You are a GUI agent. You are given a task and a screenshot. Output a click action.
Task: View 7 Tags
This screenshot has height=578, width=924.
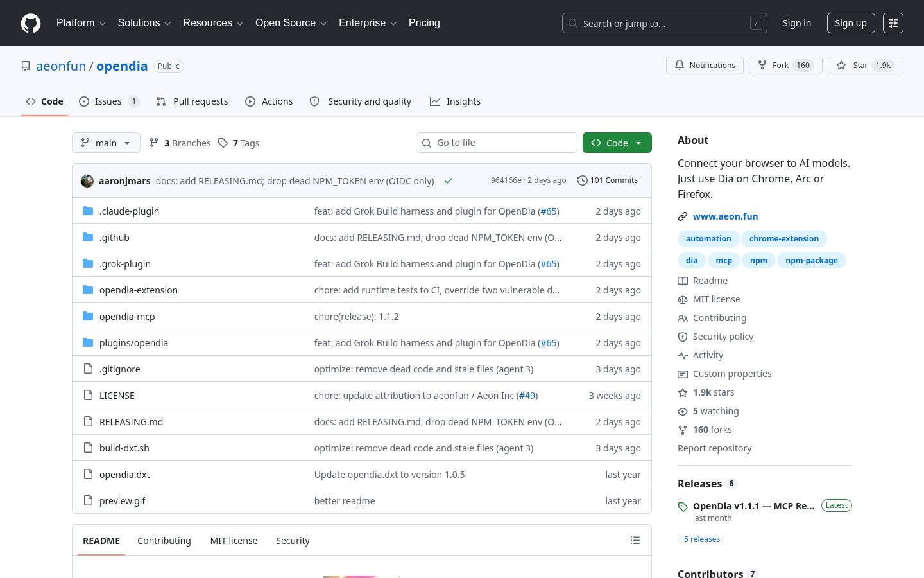click(x=239, y=143)
